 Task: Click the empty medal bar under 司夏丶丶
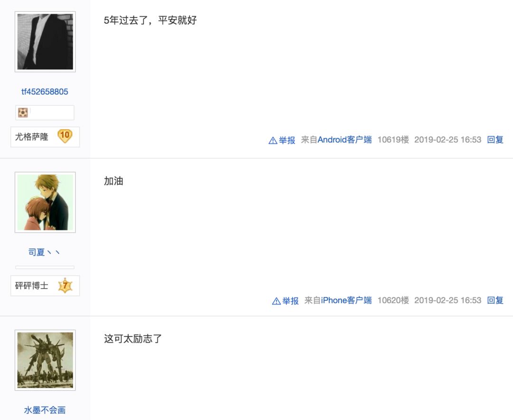click(45, 267)
